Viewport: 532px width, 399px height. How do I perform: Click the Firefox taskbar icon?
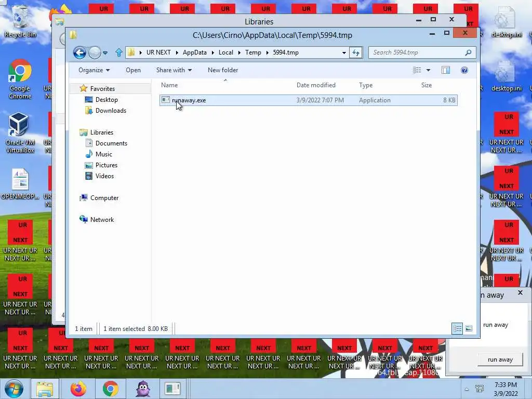pos(78,389)
